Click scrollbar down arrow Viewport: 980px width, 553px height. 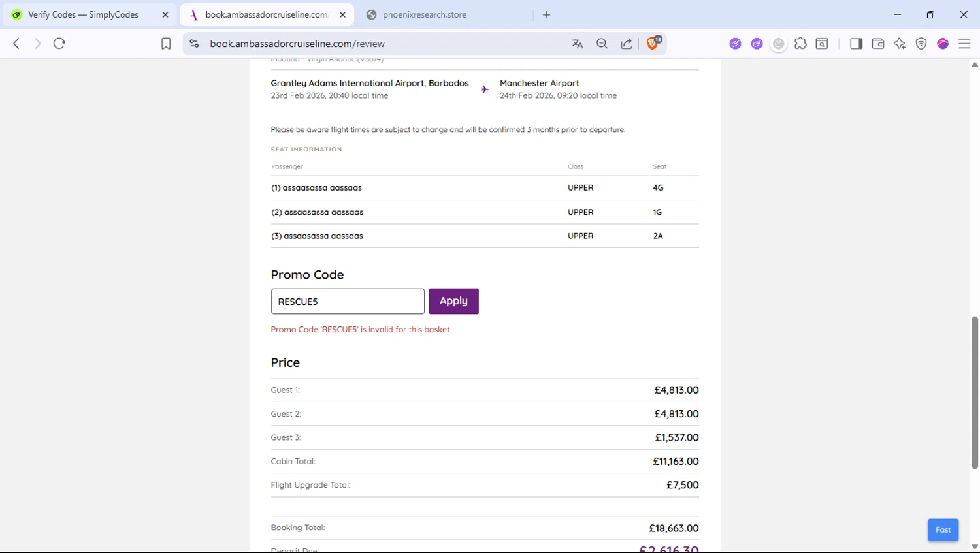tap(974, 546)
